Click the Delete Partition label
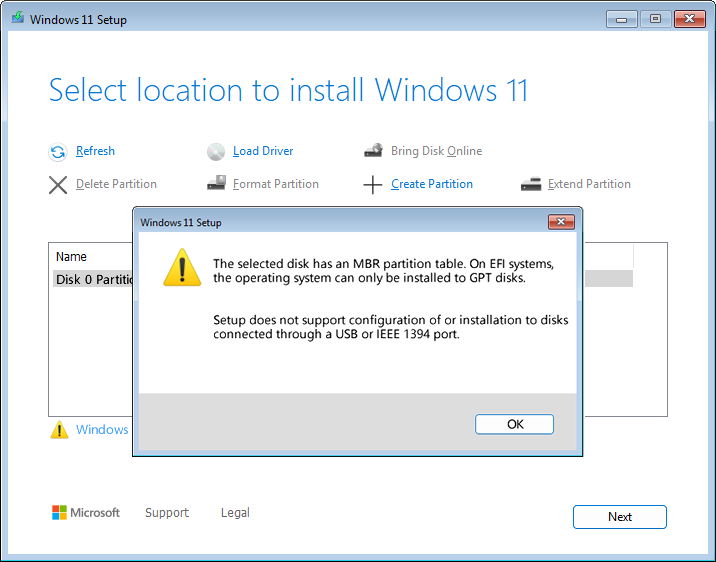The width and height of the screenshot is (716, 562). tap(116, 184)
